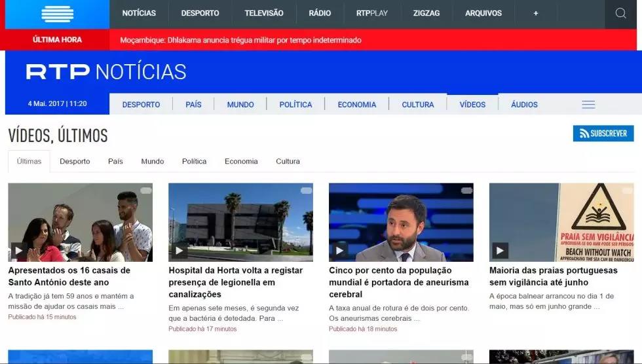The image size is (642, 364).
Task: Click the RTP Notícias header logo
Action: pyautogui.click(x=106, y=72)
